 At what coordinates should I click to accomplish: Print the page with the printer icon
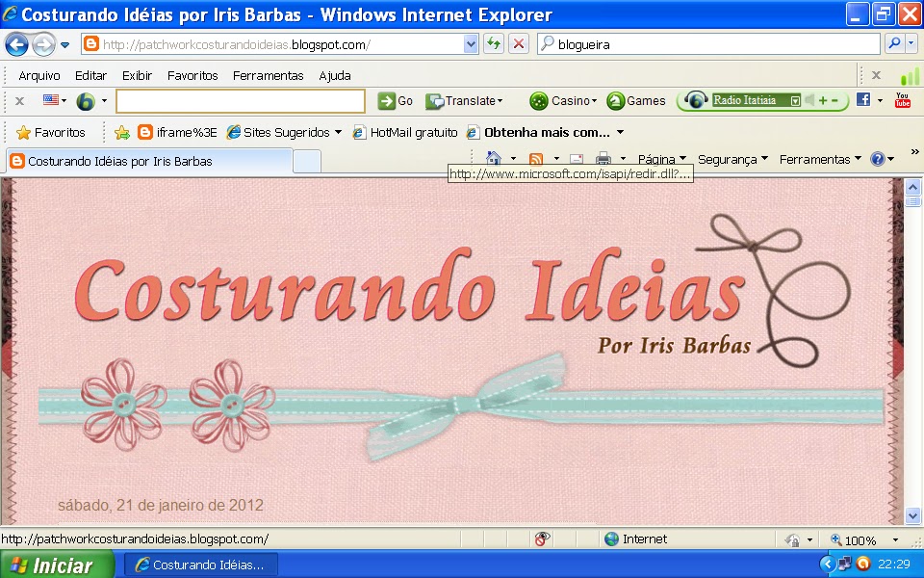[603, 159]
